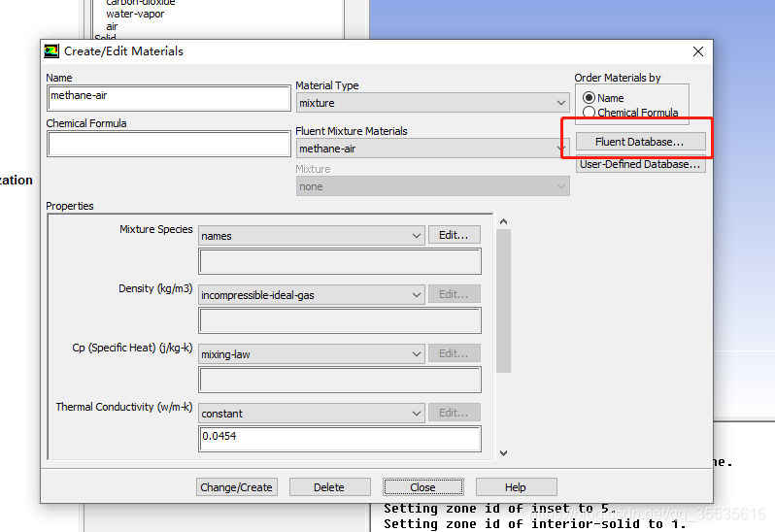Viewport: 775px width, 532px height.
Task: Select air in background materials list
Action: coord(112,26)
